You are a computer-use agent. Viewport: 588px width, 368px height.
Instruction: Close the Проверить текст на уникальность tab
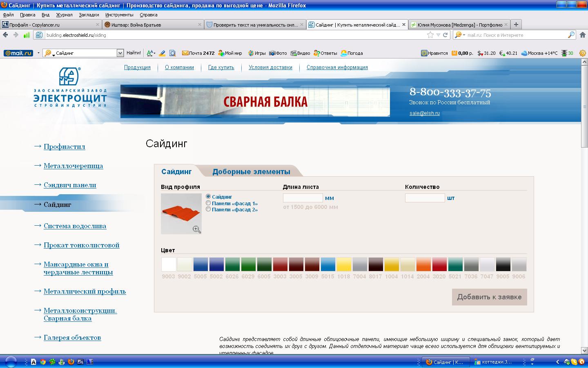point(302,25)
